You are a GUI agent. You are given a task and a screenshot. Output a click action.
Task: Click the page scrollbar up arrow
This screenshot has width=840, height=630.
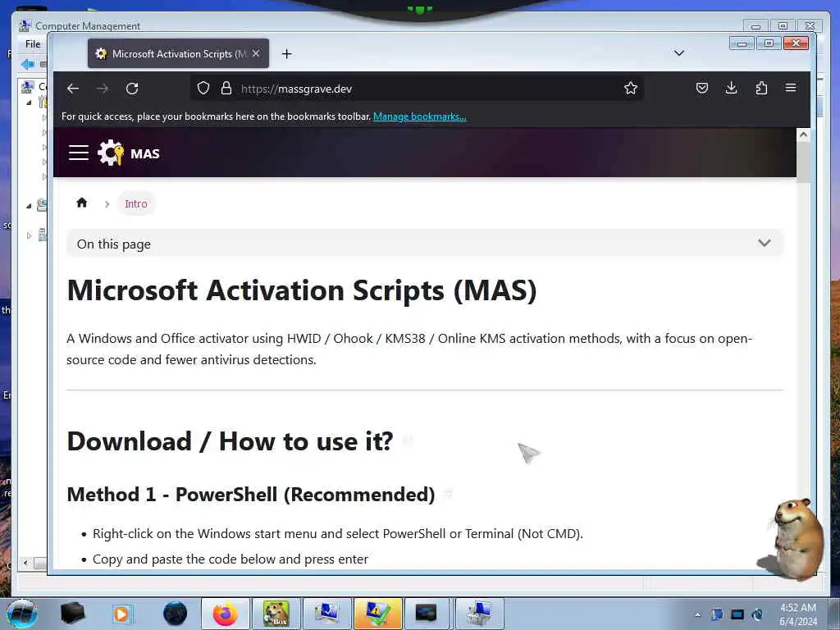[803, 135]
